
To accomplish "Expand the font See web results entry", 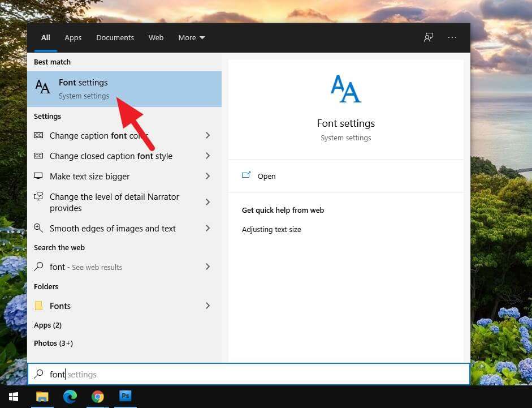I will pyautogui.click(x=207, y=267).
